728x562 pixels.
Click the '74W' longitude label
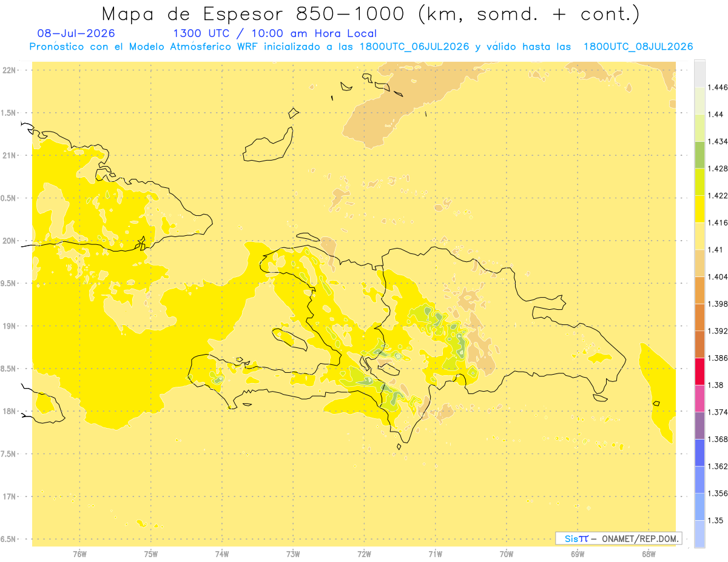[x=222, y=554]
